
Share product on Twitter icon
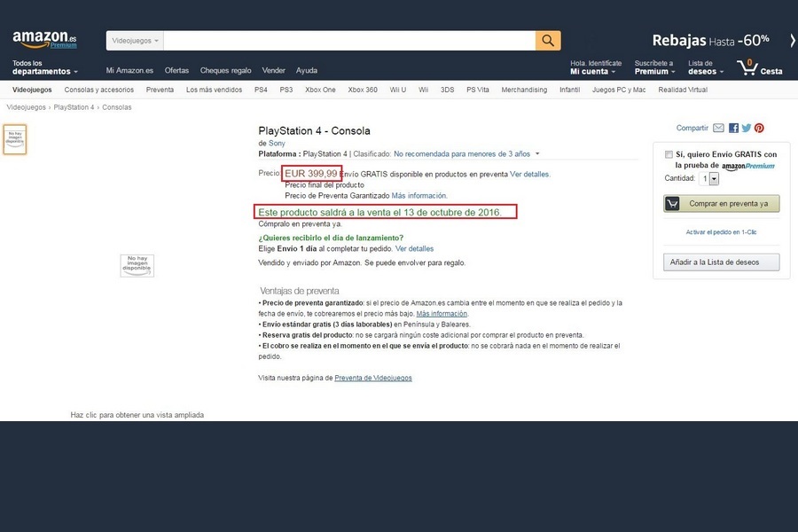tap(747, 129)
